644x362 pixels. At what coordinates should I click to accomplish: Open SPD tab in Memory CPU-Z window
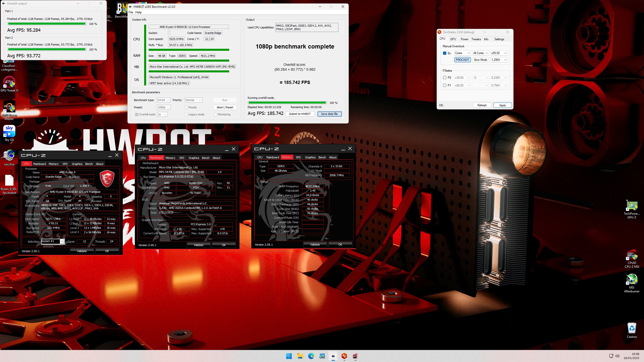point(298,157)
